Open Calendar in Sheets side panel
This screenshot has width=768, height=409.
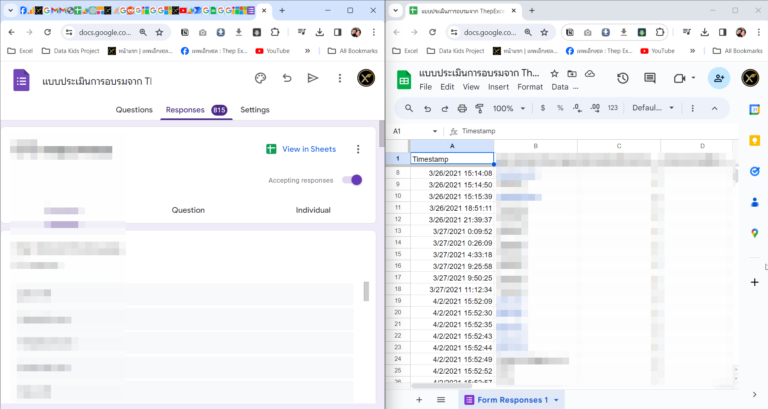click(x=755, y=110)
